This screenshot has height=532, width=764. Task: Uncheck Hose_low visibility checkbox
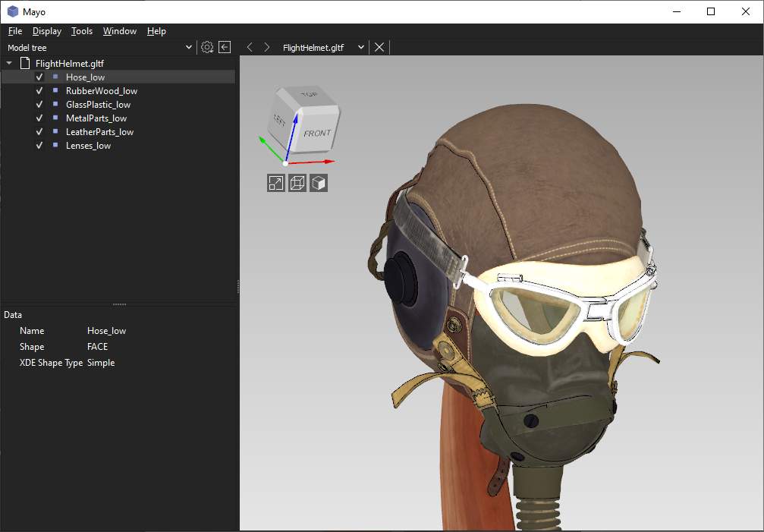pyautogui.click(x=39, y=77)
